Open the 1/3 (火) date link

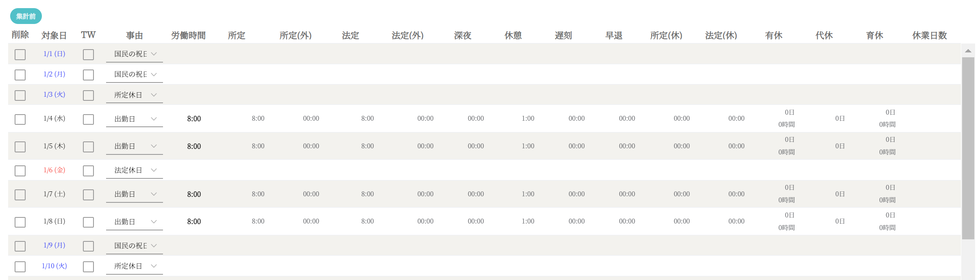54,95
